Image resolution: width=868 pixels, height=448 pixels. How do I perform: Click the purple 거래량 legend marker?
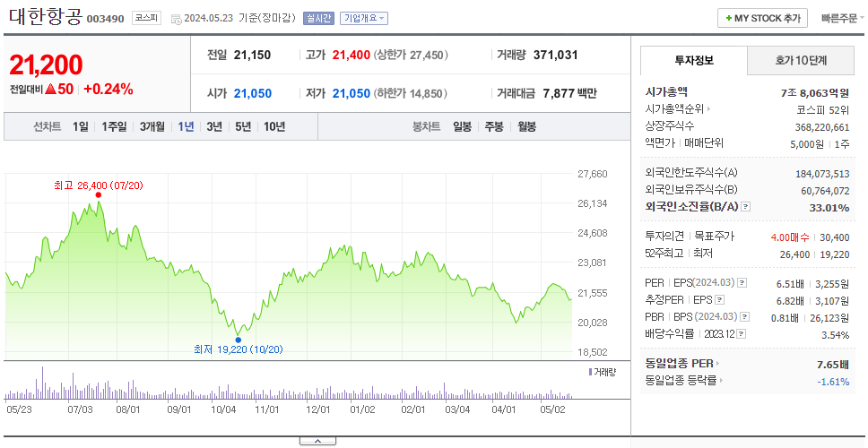(x=590, y=372)
